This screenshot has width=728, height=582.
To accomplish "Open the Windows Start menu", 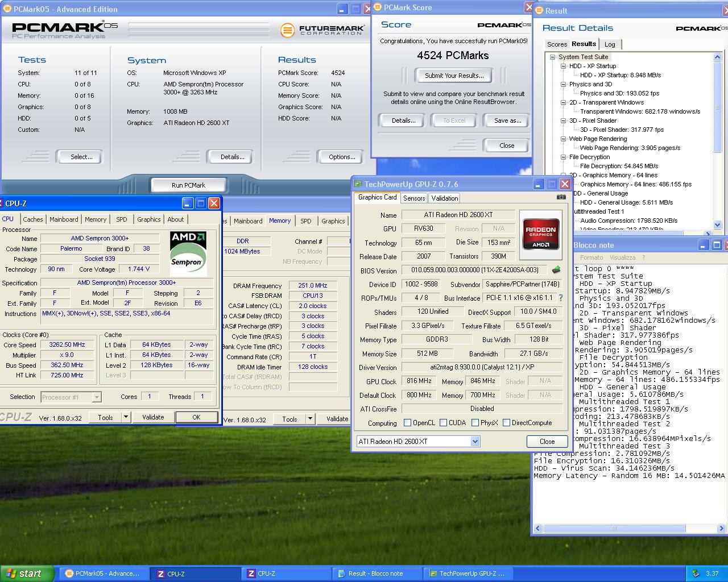I will click(x=27, y=573).
